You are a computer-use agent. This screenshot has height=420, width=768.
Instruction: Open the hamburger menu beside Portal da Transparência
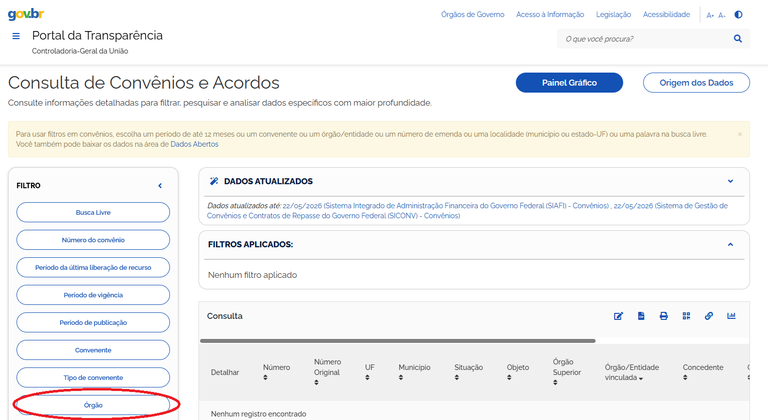[16, 36]
